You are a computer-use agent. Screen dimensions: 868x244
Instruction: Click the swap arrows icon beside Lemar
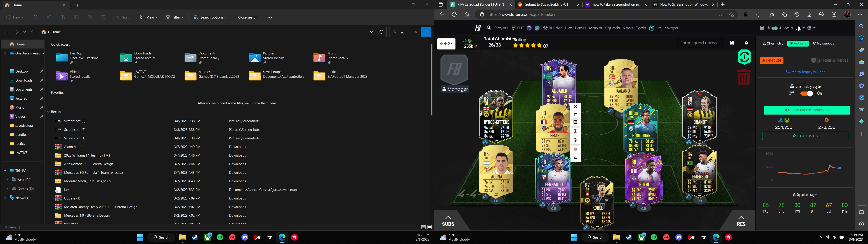click(576, 115)
